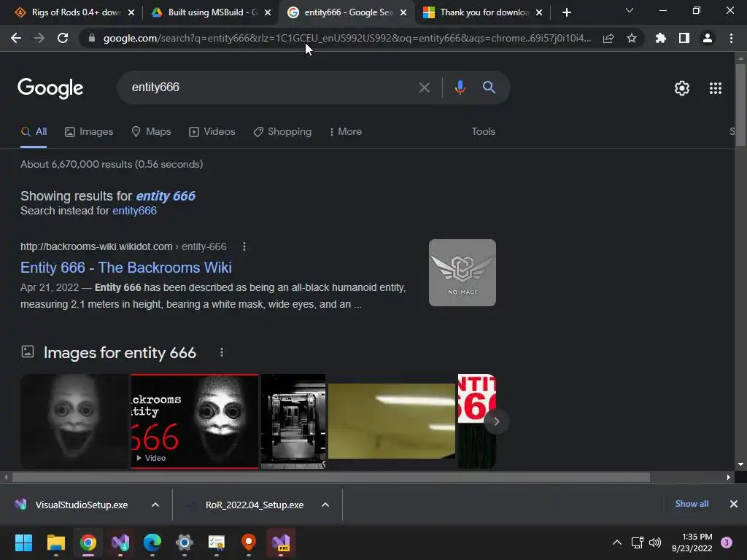Expand the More search categories
The width and height of the screenshot is (747, 560).
coord(345,131)
